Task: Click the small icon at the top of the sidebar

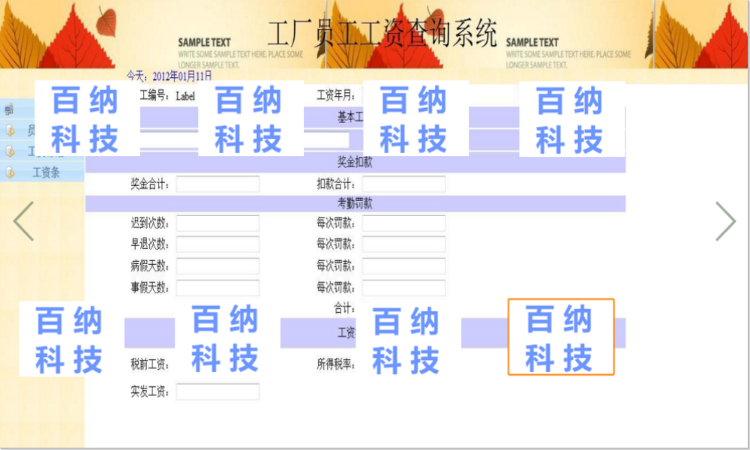Action: (x=9, y=110)
